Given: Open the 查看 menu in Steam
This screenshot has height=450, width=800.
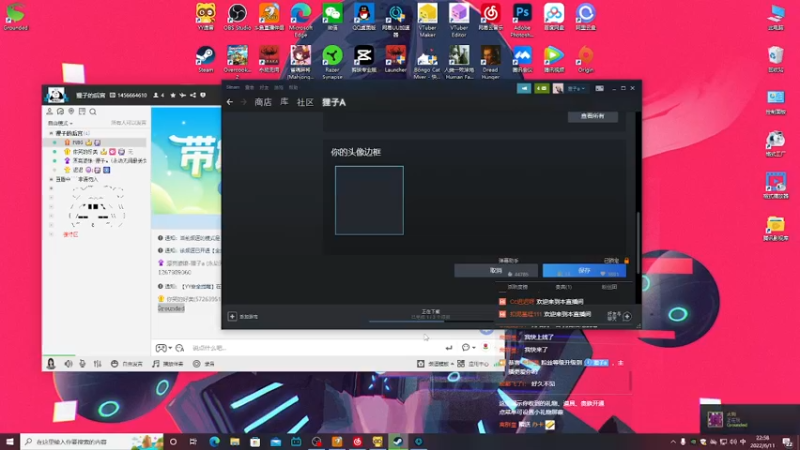Looking at the screenshot, I should point(249,87).
